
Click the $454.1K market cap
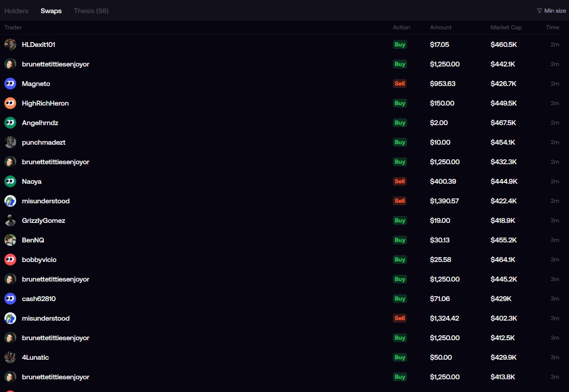click(x=503, y=143)
